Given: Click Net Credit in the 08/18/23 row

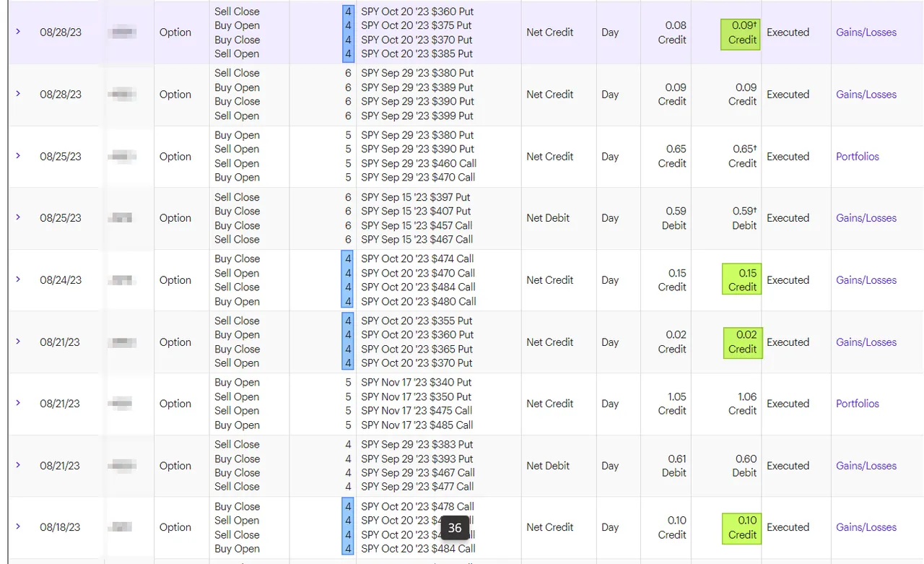Looking at the screenshot, I should point(550,527).
